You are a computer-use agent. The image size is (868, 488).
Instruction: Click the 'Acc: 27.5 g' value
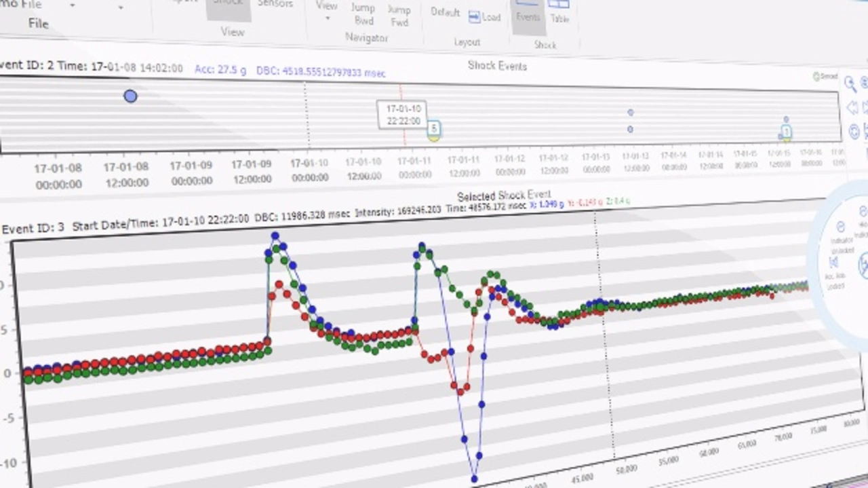(220, 70)
